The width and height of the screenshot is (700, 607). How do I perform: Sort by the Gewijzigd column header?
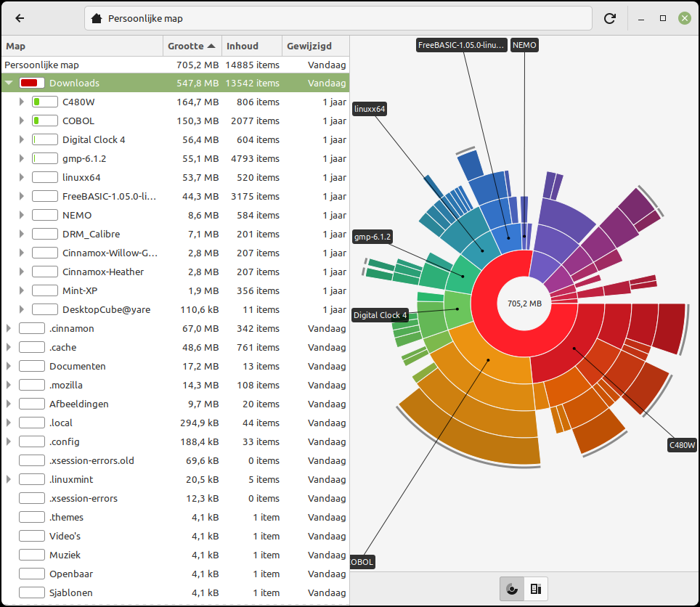316,46
